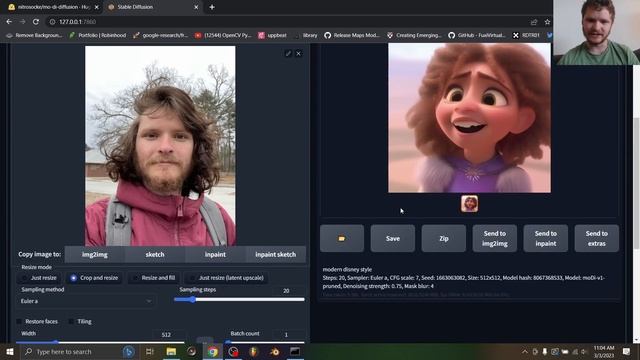640x360 pixels.
Task: Click the generated Disney-style output image
Action: [469, 118]
